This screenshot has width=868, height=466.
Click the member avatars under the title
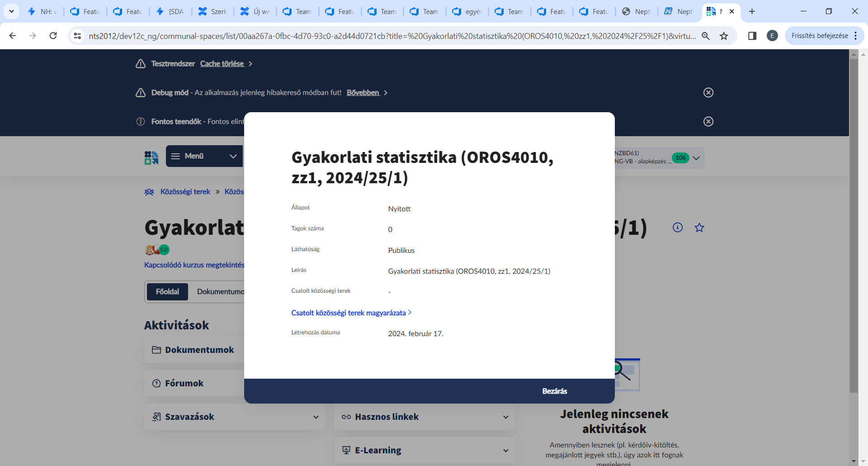tap(157, 250)
